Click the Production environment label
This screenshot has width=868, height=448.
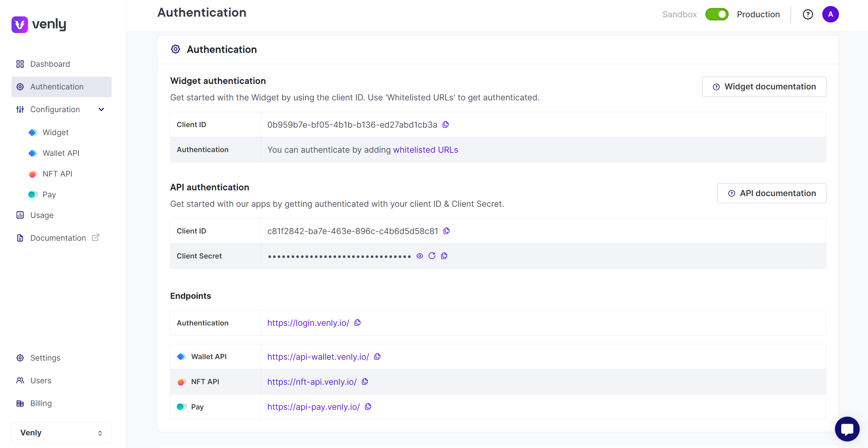pos(758,14)
